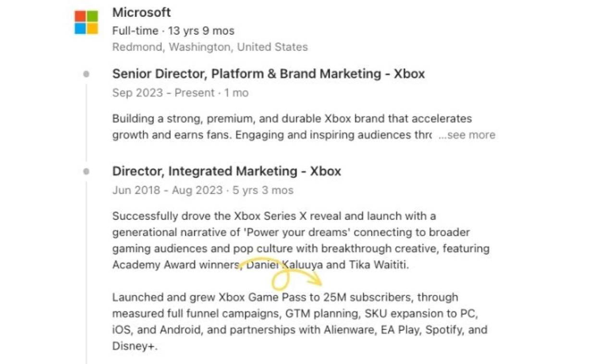Select the Director, Integrated Marketing - Xbox title
The height and width of the screenshot is (364, 615).
pyautogui.click(x=226, y=171)
